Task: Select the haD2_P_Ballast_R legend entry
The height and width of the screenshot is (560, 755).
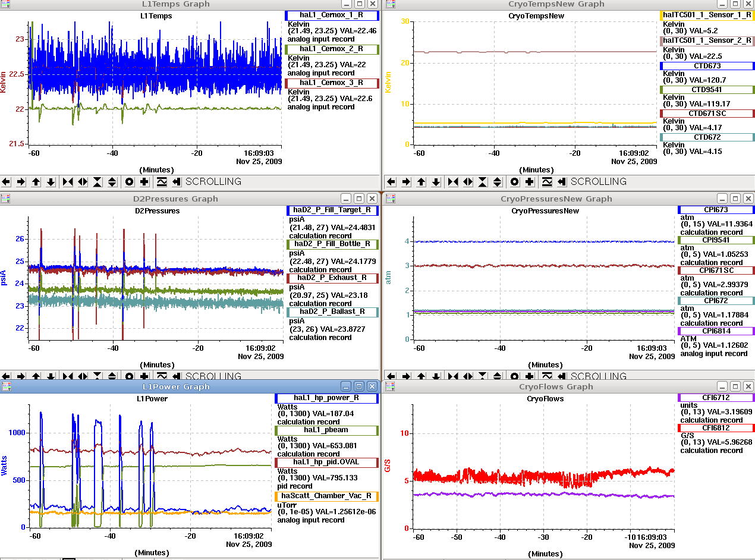Action: [332, 312]
